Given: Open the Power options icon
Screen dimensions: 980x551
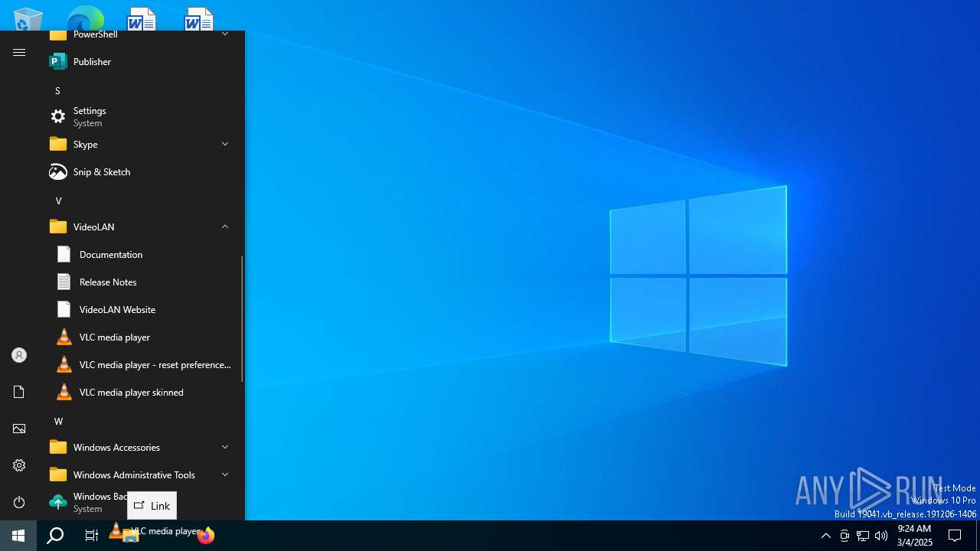Looking at the screenshot, I should [19, 502].
